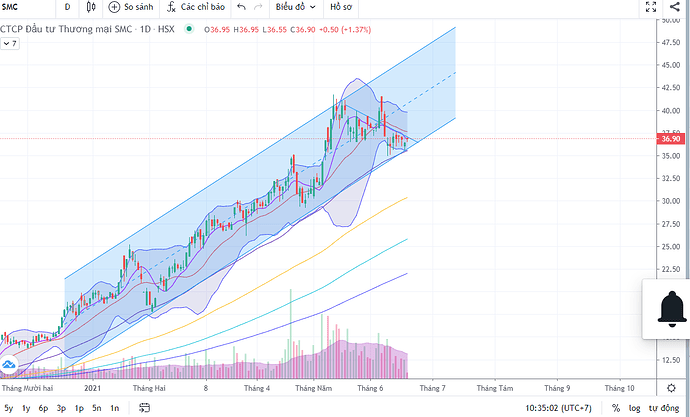This screenshot has width=690, height=417.
Task: Open the go to date calendar icon
Action: 144,408
